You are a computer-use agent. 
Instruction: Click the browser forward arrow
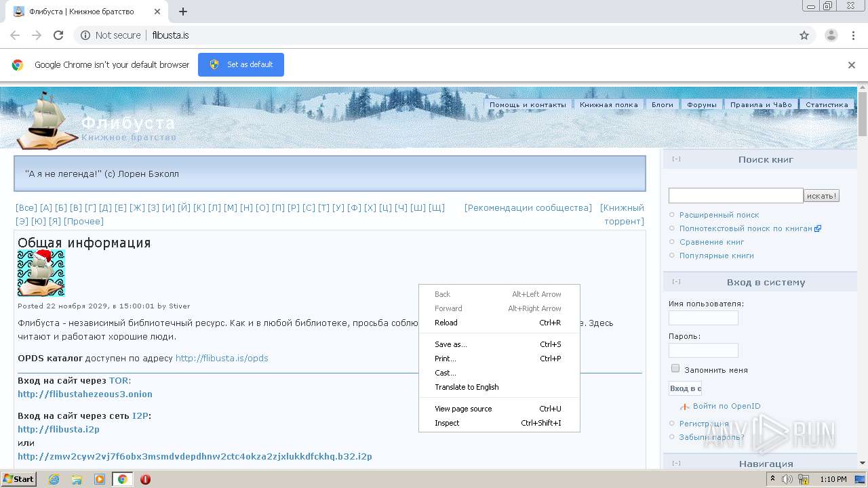click(x=37, y=35)
